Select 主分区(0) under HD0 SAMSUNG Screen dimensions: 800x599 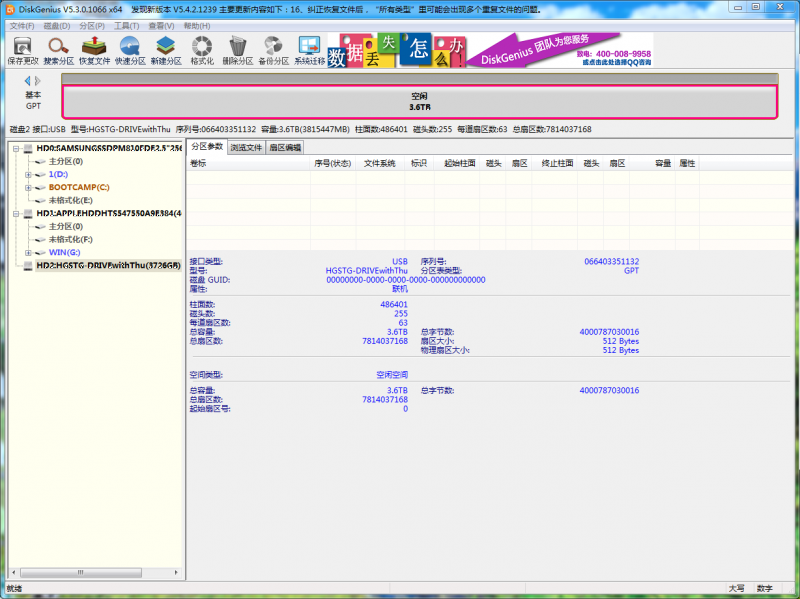point(66,161)
